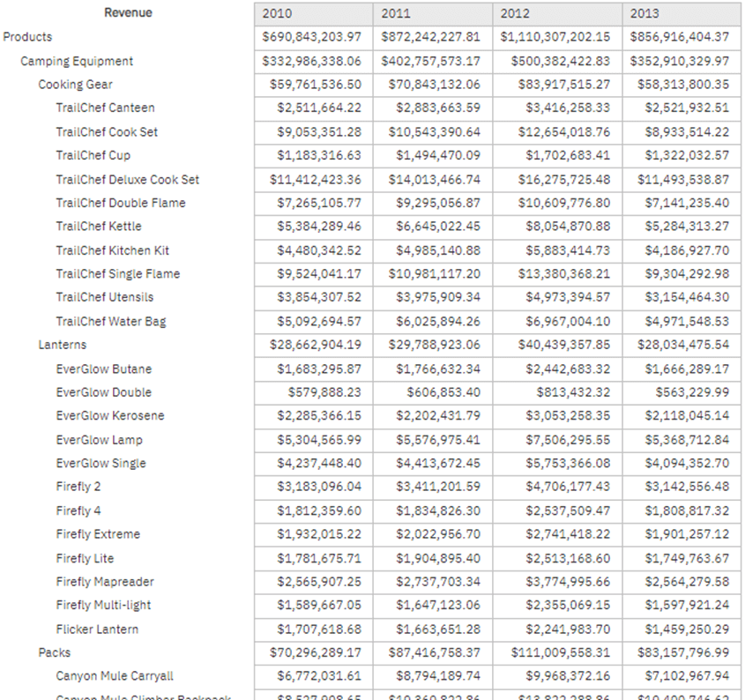Select the Firefly Extreme row label
Viewport: 745px width, 700px height.
[x=98, y=534]
